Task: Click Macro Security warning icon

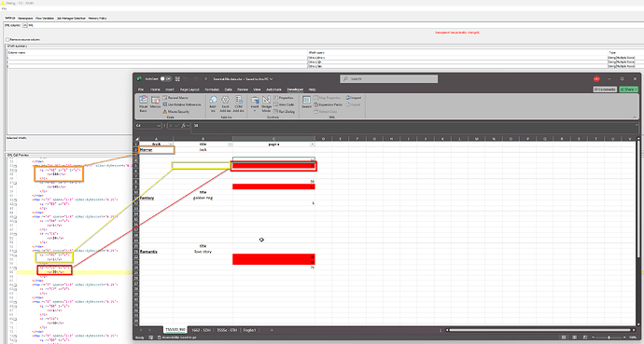Action: [x=164, y=112]
